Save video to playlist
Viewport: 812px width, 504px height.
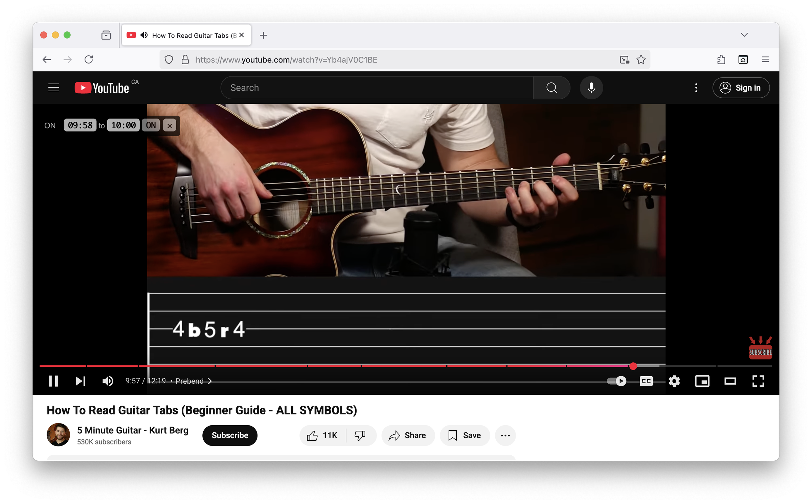tap(465, 435)
